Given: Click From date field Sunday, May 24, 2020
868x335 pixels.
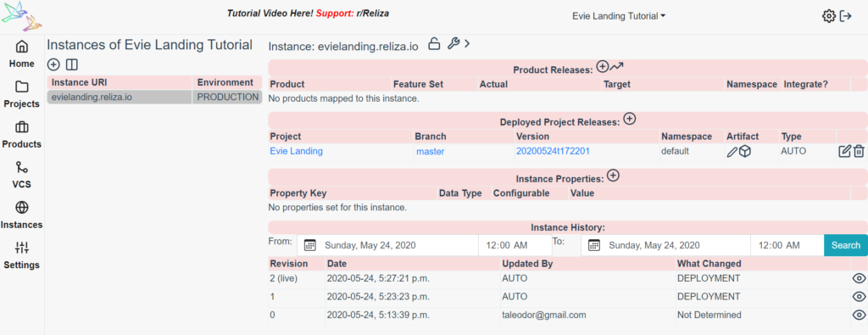Looking at the screenshot, I should tap(387, 245).
